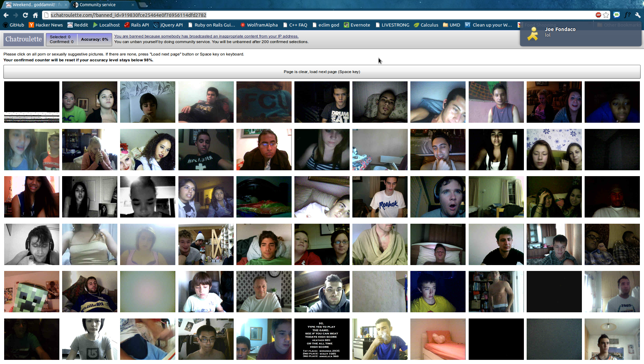This screenshot has height=364, width=644.
Task: Open the Rails API bookmark
Action: pyautogui.click(x=136, y=25)
